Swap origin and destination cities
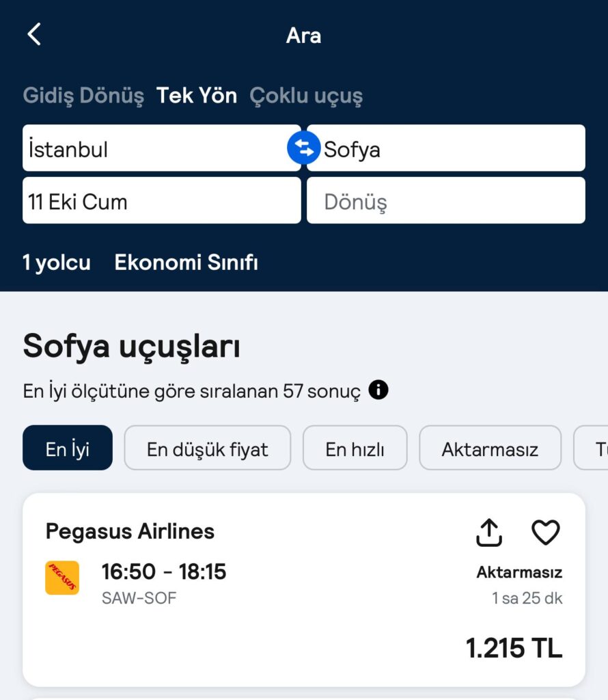Screen dimensions: 608x700 (304, 148)
